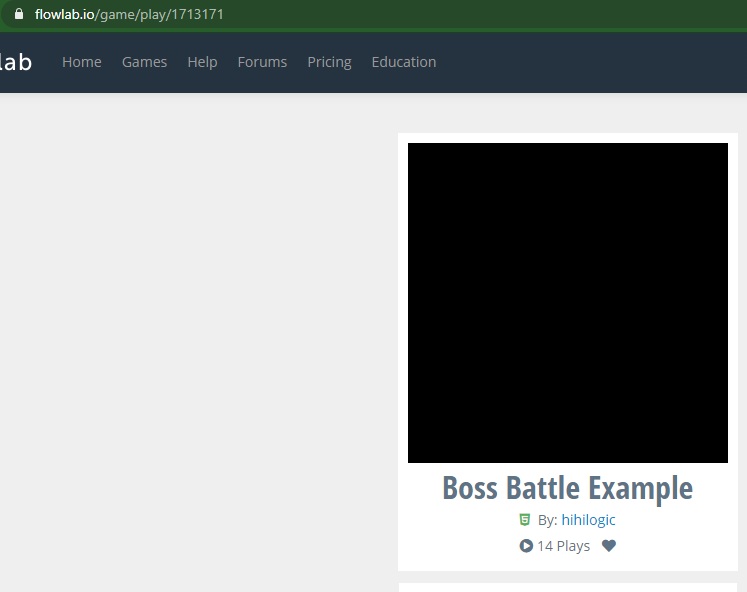
Task: Open the Education menu item
Action: point(404,62)
